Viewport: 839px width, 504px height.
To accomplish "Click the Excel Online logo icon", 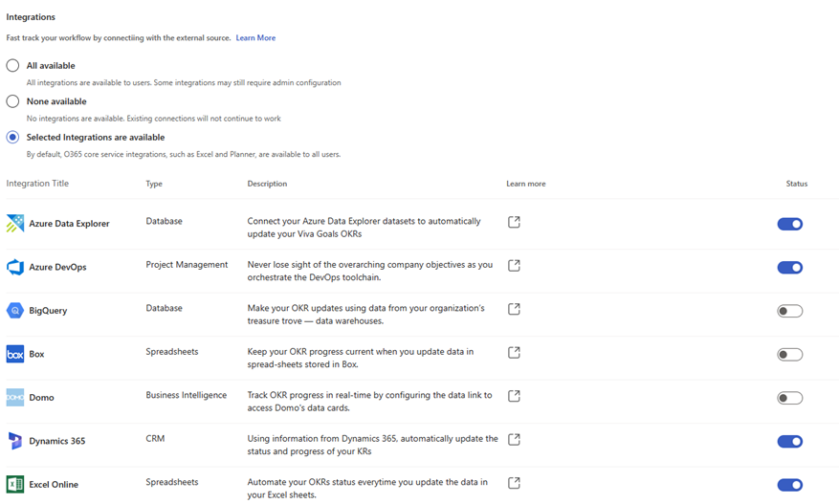I will 15,484.
